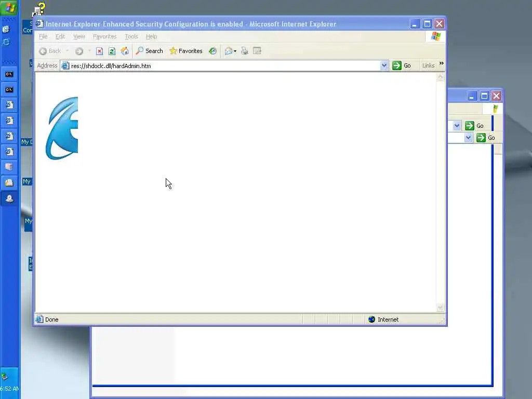Click the page icon beside Done in status bar
Screen dimensions: 532x399
(39, 320)
